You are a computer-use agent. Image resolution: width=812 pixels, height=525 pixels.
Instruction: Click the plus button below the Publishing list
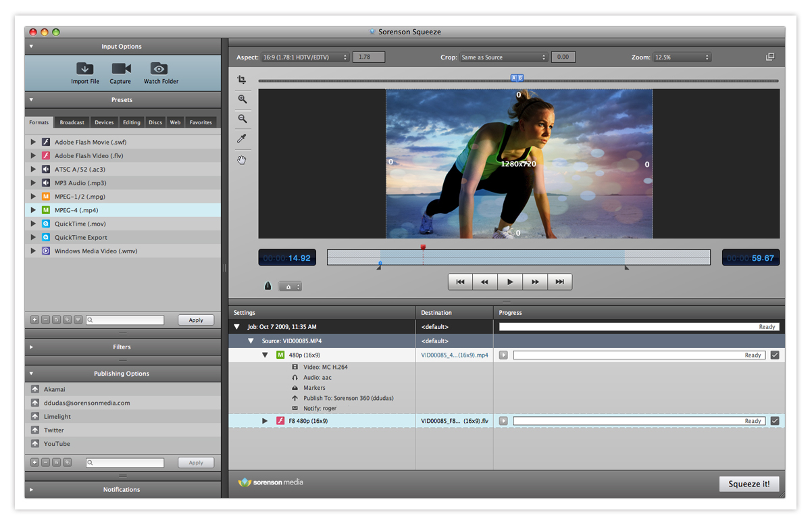click(35, 463)
